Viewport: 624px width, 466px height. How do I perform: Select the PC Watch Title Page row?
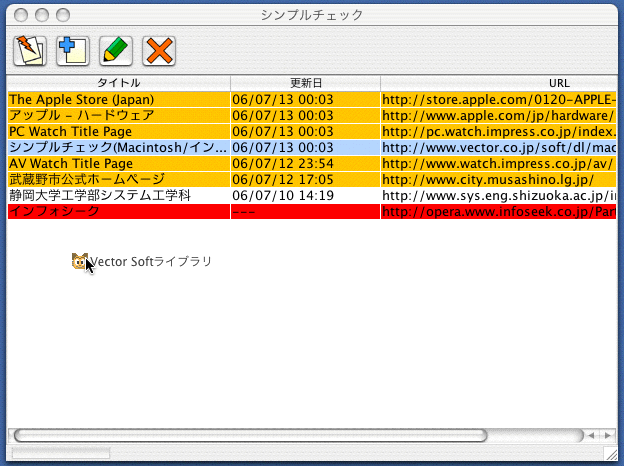tap(312, 131)
